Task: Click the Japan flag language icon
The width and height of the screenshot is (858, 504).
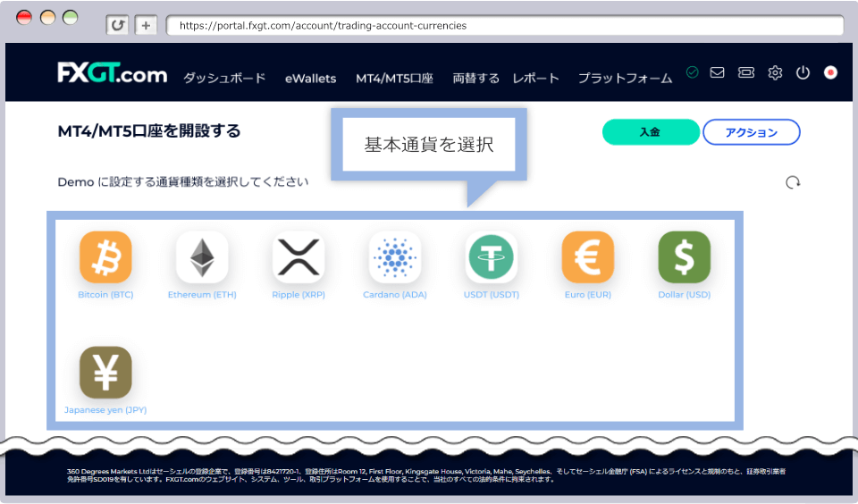Action: tap(830, 72)
